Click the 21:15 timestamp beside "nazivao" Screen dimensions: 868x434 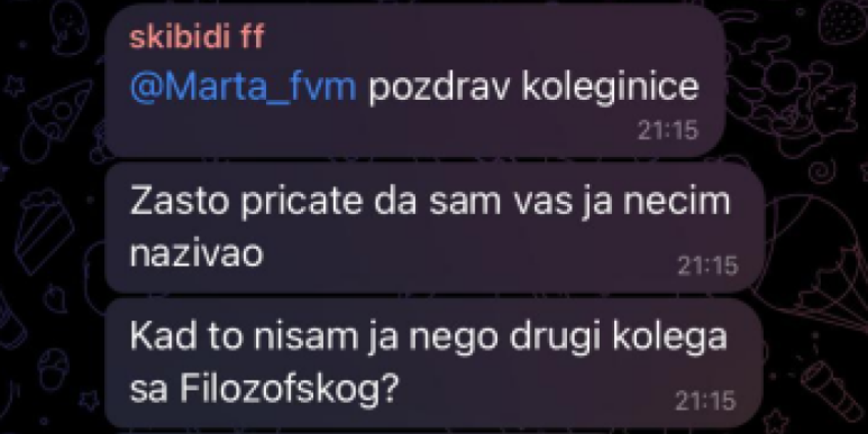(x=707, y=266)
